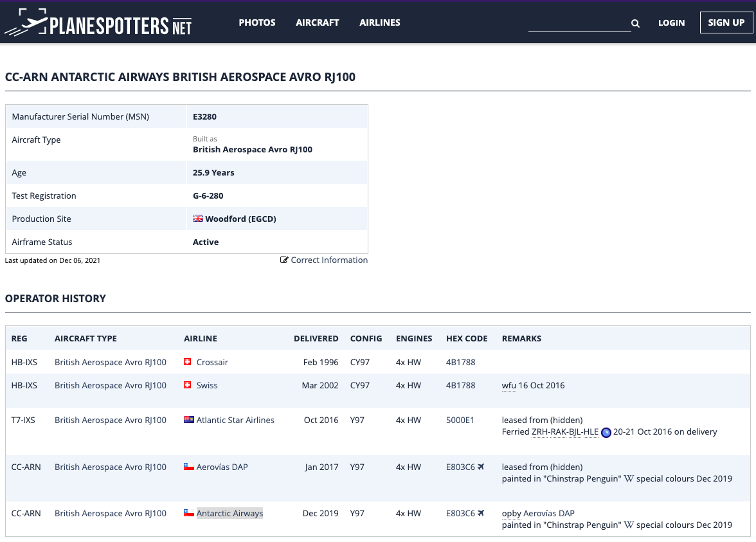Click the British Aerospace Avro RJ100 built-as value
The image size is (756, 542).
(253, 149)
